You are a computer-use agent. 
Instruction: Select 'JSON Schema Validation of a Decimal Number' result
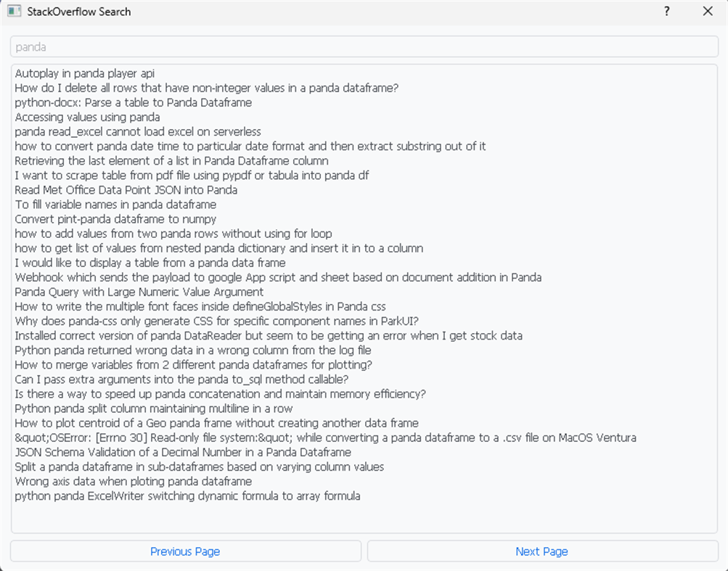point(183,452)
